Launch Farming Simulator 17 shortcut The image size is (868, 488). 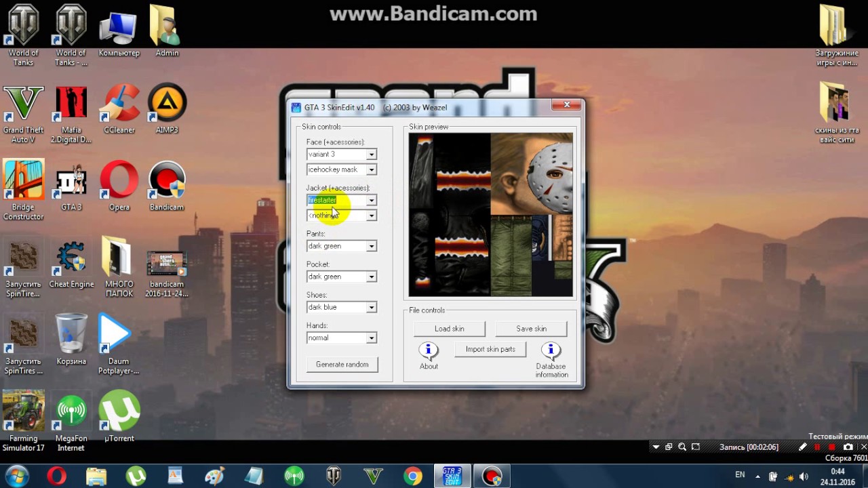[x=24, y=420]
